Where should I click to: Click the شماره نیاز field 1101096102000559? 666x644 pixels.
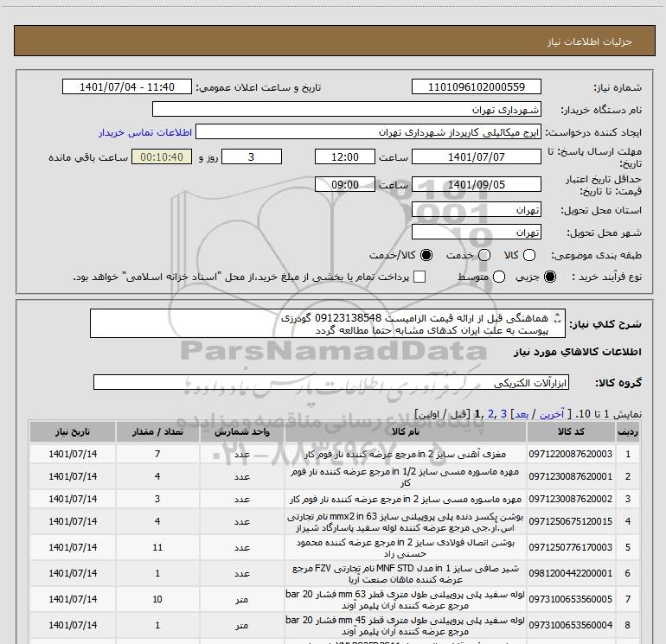(x=476, y=86)
